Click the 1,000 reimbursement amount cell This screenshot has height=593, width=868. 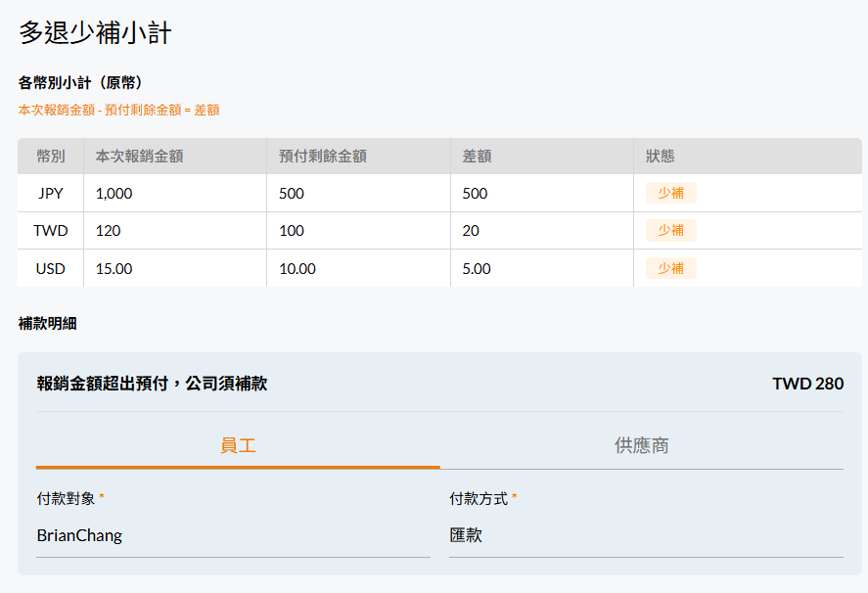[x=175, y=193]
